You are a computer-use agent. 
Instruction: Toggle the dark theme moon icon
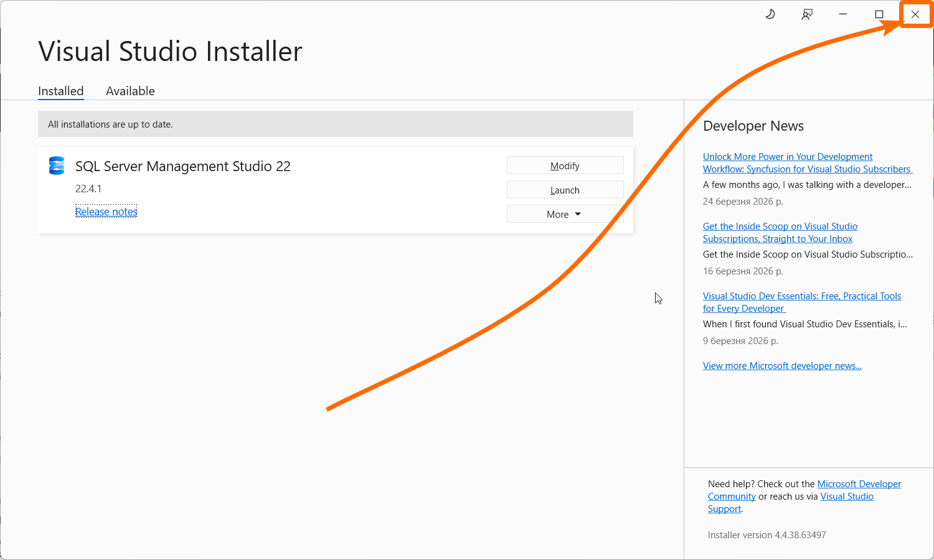click(x=770, y=14)
